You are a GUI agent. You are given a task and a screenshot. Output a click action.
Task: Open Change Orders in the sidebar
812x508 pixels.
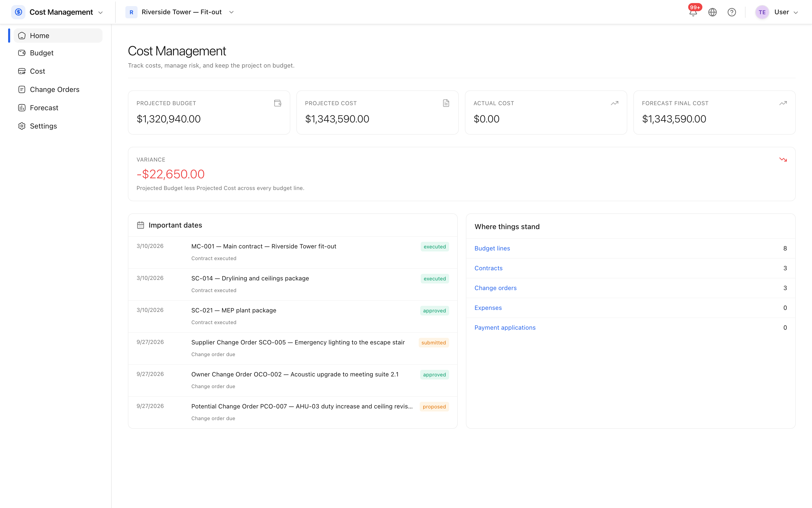point(58,89)
